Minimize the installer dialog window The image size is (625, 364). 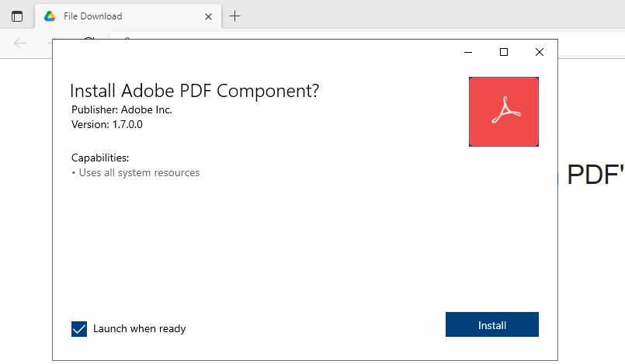pos(468,52)
